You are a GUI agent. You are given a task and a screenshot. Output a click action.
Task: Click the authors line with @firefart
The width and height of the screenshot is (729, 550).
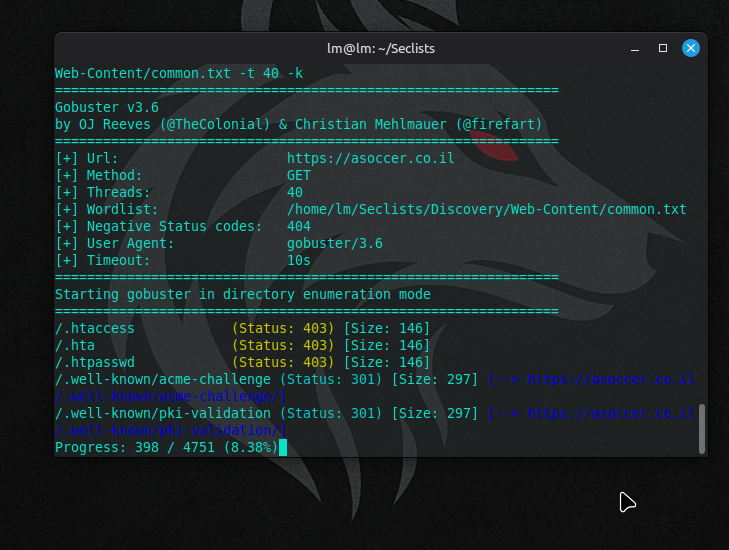[298, 124]
